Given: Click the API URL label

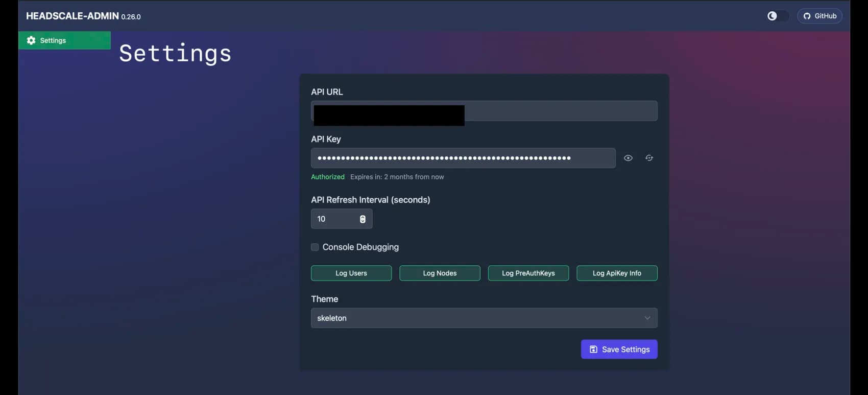Looking at the screenshot, I should click(327, 92).
